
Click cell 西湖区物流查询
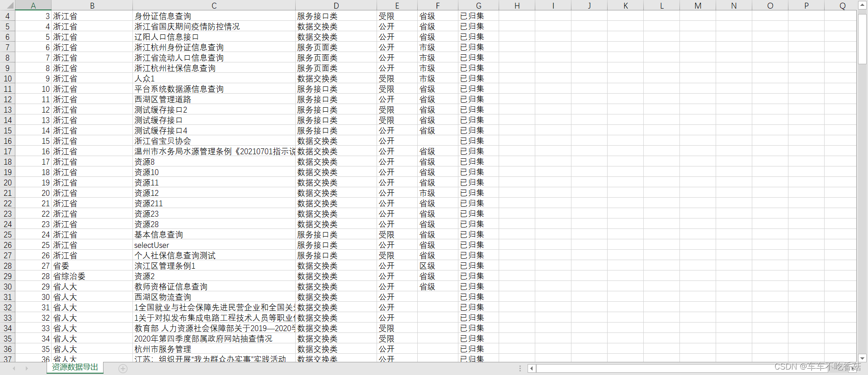214,297
